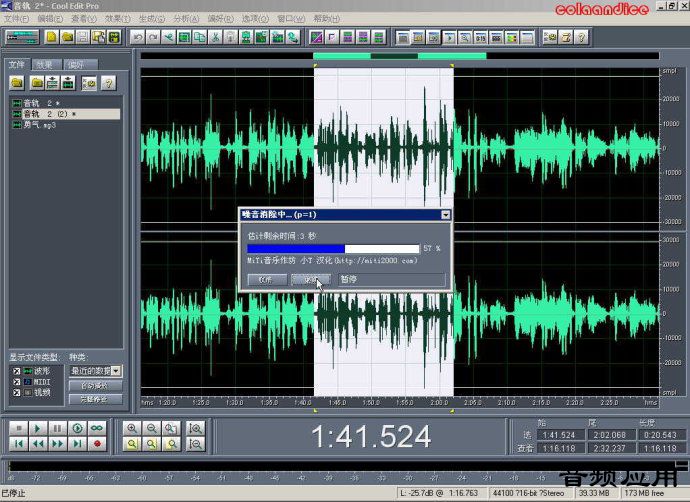Open the 生成(G) menu
The width and height of the screenshot is (690, 502).
pos(152,18)
